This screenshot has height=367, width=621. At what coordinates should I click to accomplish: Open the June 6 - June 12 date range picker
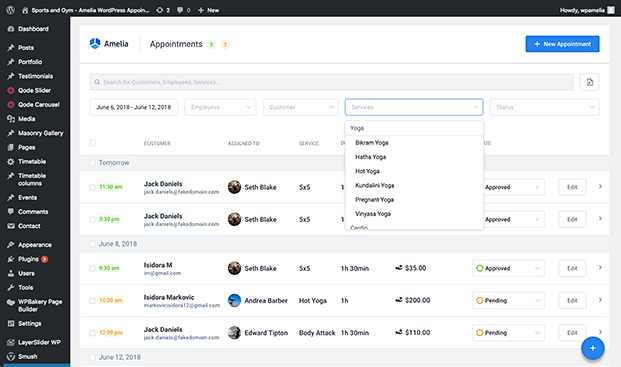[x=133, y=107]
